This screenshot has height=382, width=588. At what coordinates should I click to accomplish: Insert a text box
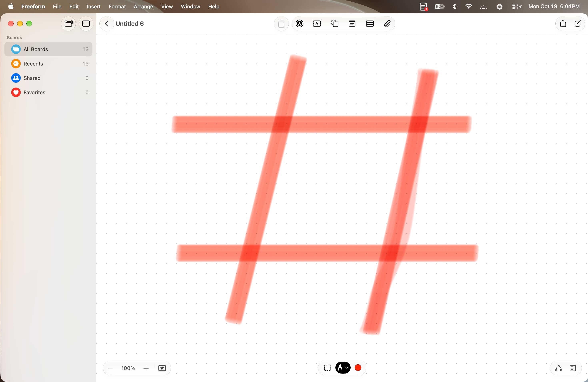coord(317,24)
